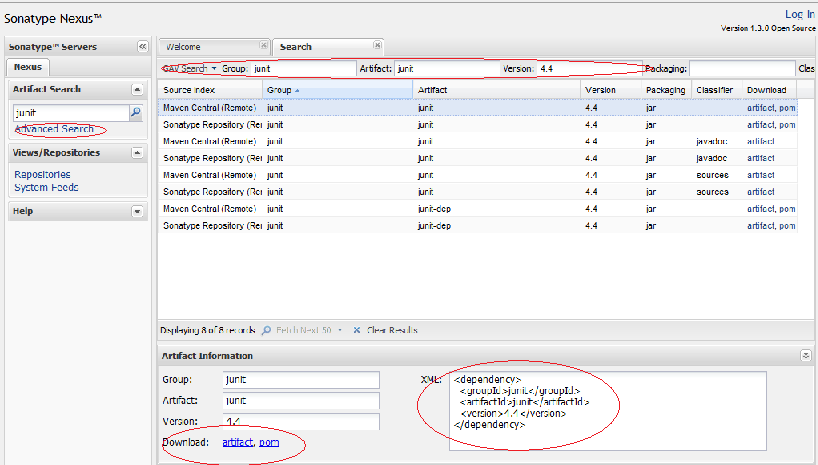
Task: Sort by the Source Index column
Action: tap(210, 90)
